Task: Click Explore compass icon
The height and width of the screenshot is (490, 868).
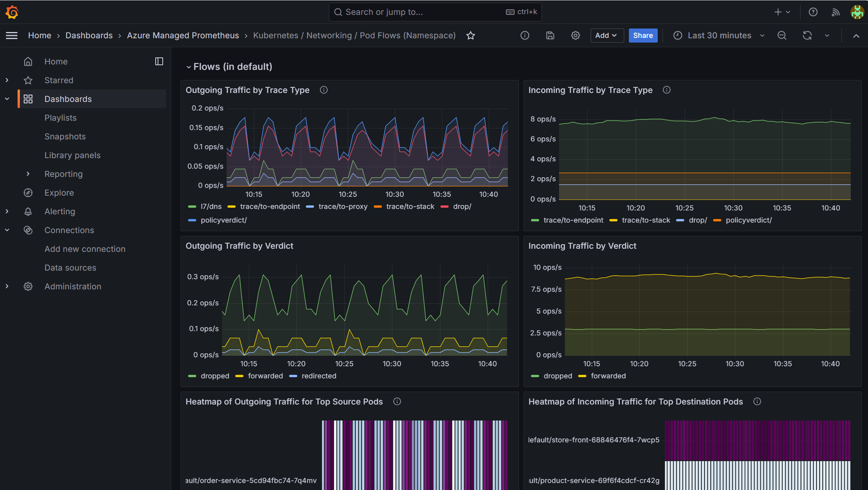Action: 28,192
